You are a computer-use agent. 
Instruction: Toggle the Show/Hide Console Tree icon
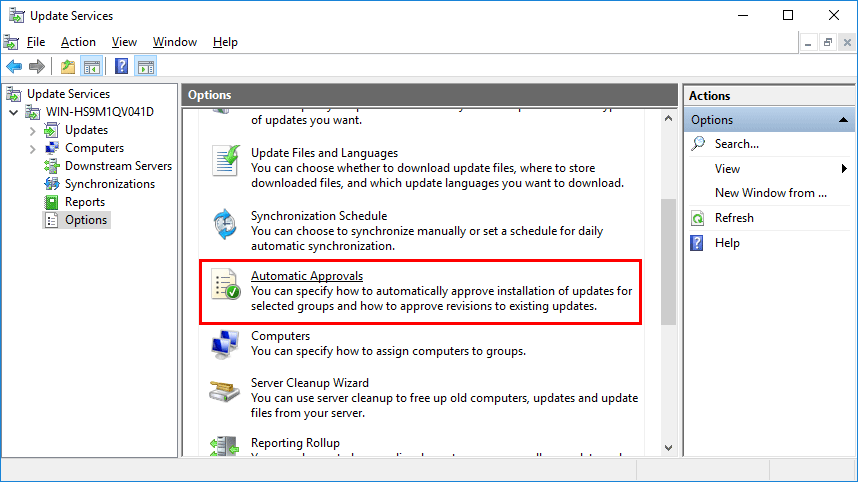coord(91,67)
